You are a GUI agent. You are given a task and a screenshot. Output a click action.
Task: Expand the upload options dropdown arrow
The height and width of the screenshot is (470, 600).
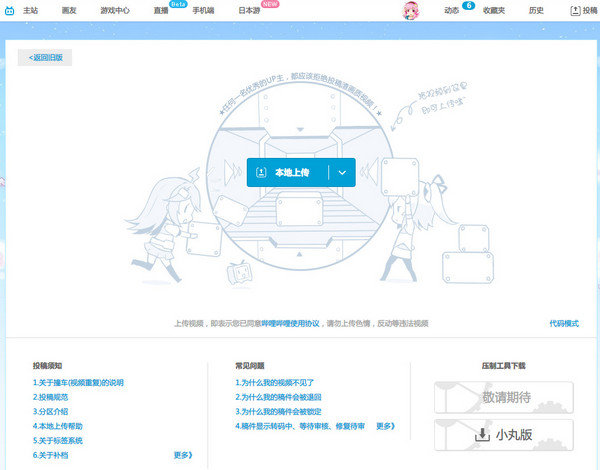[x=342, y=172]
